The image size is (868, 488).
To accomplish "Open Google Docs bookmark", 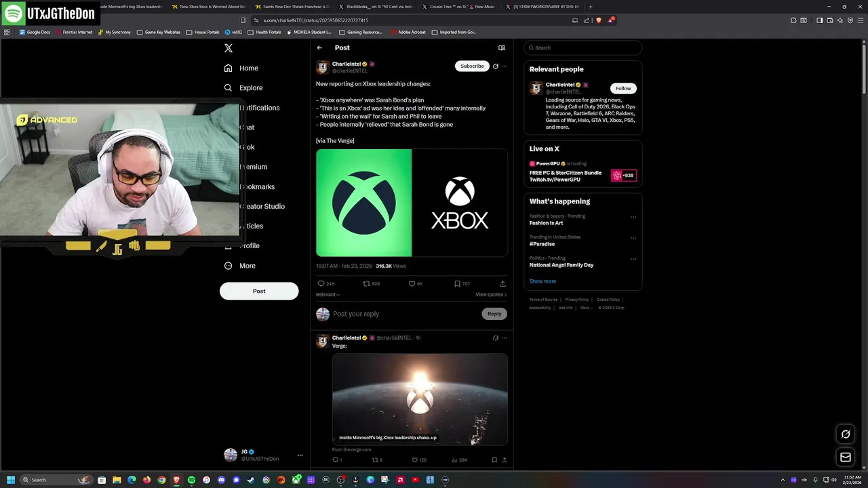I will [x=35, y=32].
